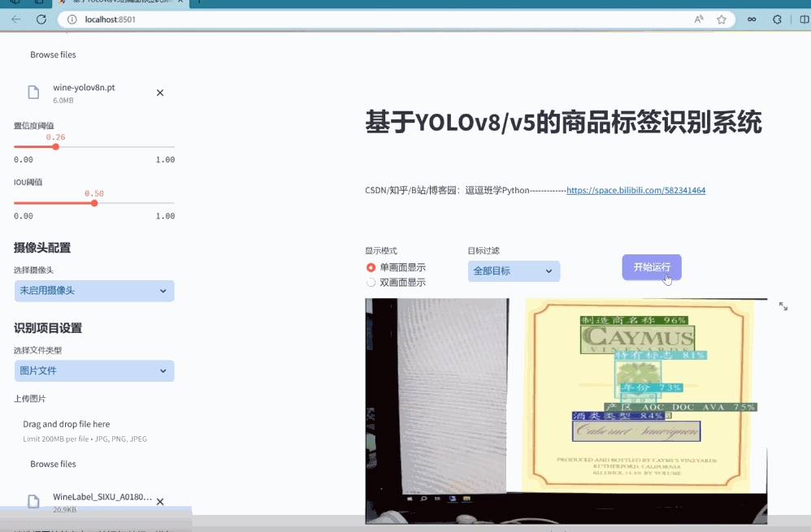The height and width of the screenshot is (532, 811).
Task: Remove the WineLabel_SIXU uploaded image file
Action: (160, 501)
